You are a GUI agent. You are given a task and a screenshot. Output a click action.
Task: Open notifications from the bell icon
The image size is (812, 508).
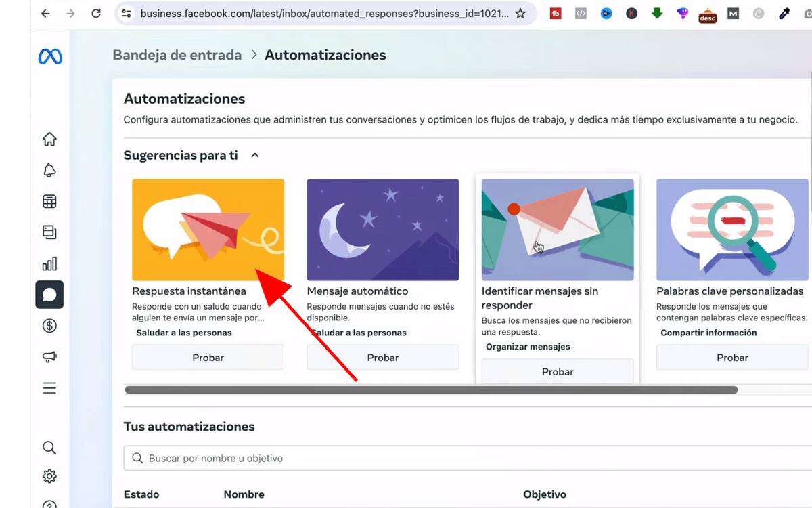(x=49, y=170)
